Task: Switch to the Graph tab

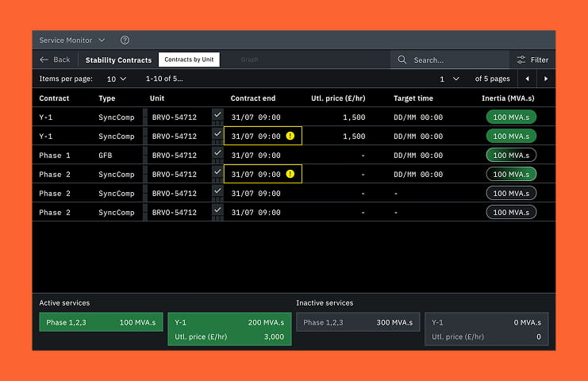Action: click(x=249, y=60)
